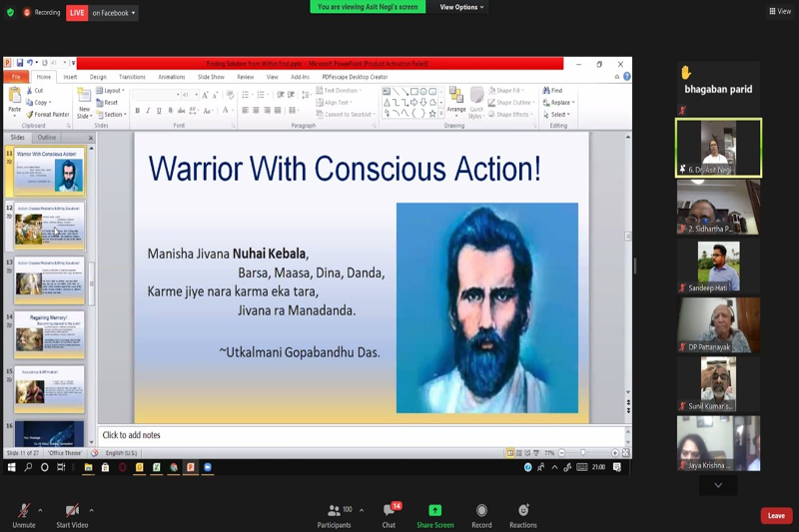Expand audio options arrow next to Unmute
This screenshot has width=799, height=532.
(43, 510)
